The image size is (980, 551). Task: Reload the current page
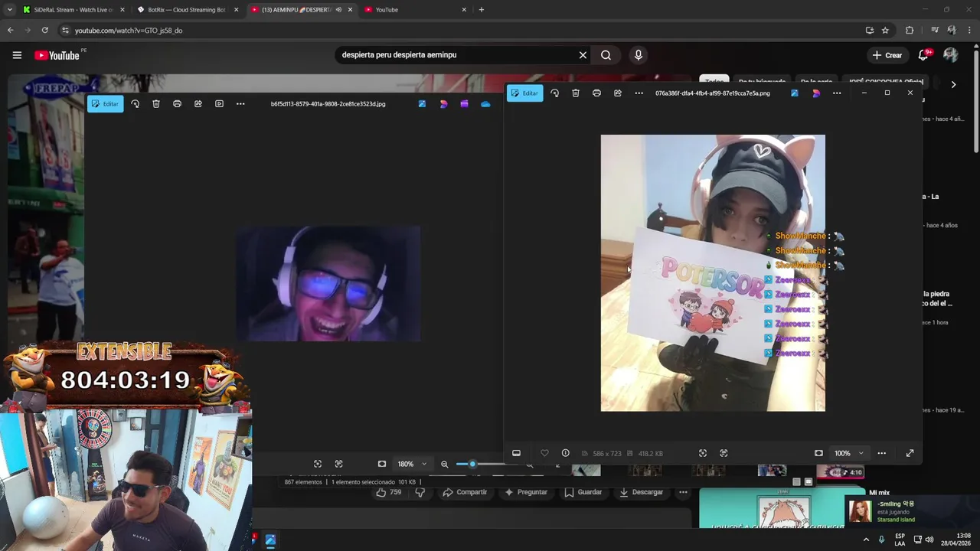45,31
